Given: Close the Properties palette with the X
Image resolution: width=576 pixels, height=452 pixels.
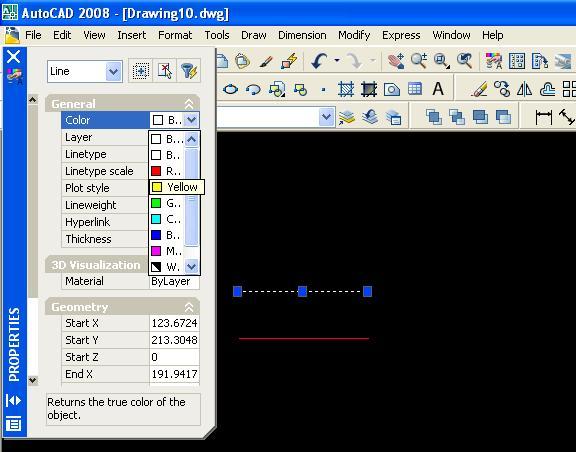Looking at the screenshot, I should coord(14,57).
